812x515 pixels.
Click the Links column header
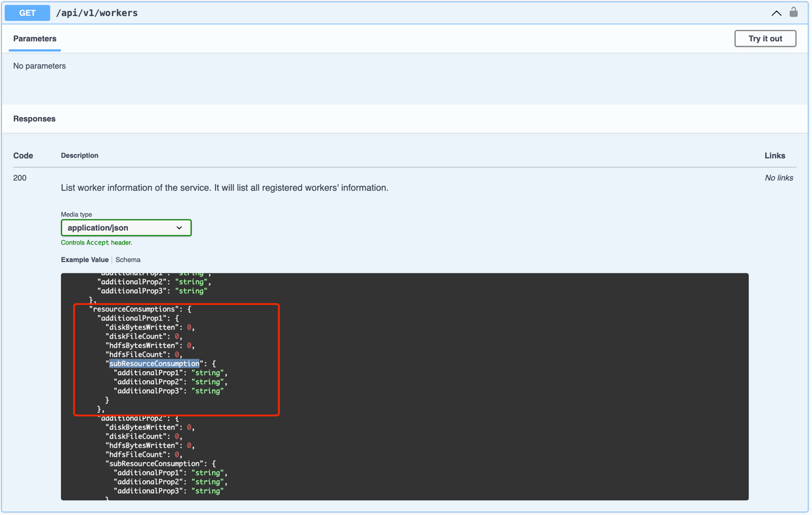pyautogui.click(x=774, y=156)
